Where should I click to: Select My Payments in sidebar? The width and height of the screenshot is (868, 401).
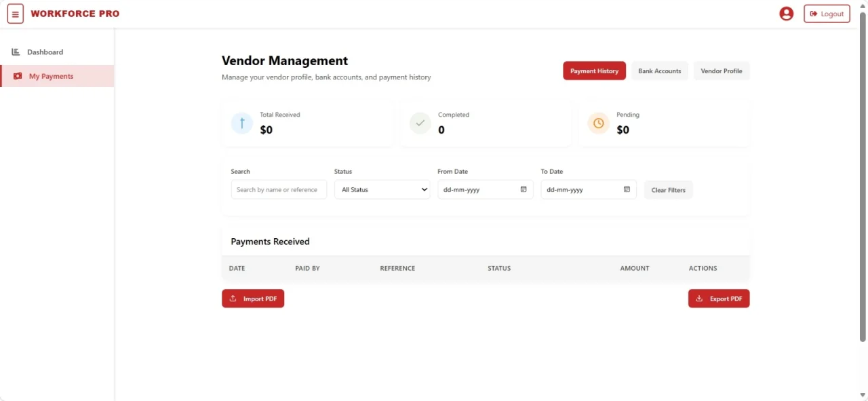57,76
